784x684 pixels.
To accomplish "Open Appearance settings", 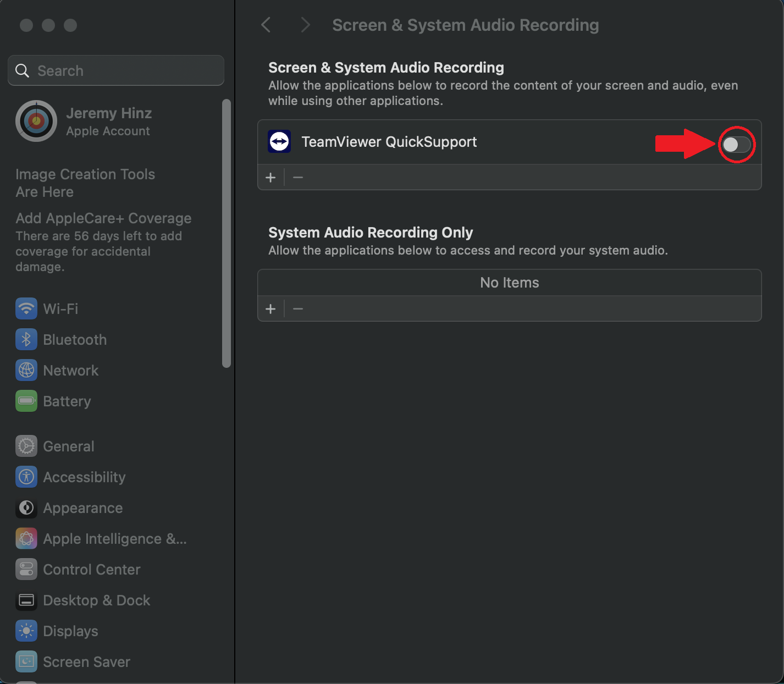I will 82,508.
